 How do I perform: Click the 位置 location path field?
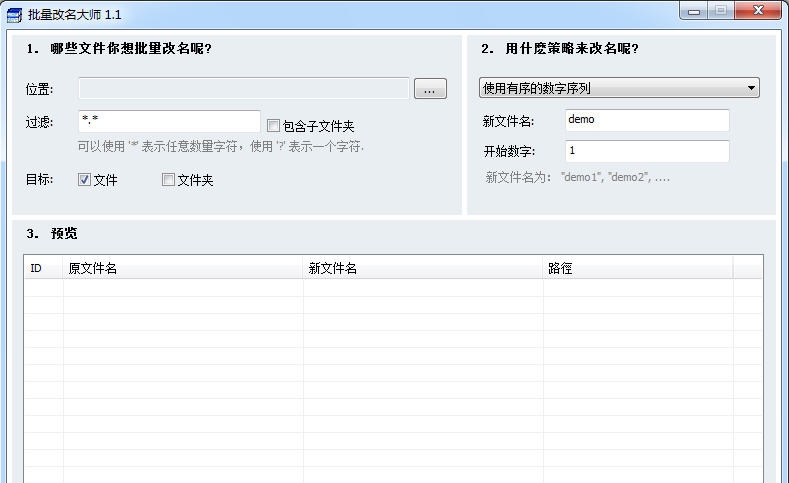pyautogui.click(x=244, y=89)
